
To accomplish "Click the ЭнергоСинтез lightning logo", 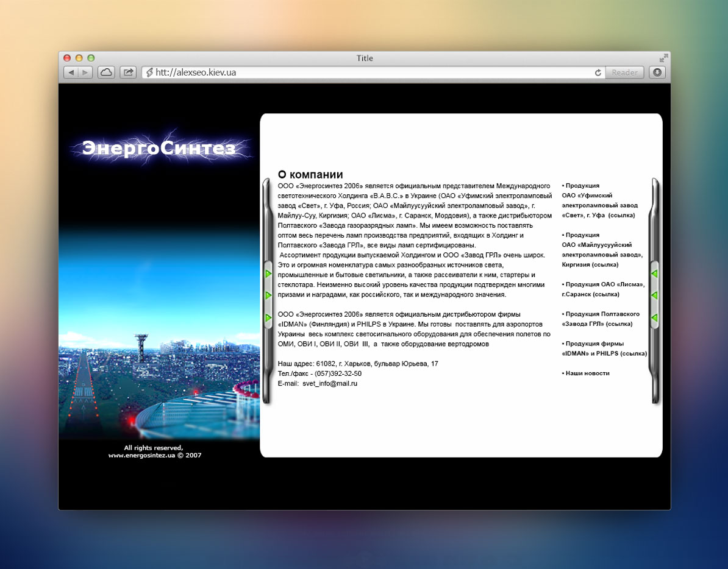I will 159,148.
